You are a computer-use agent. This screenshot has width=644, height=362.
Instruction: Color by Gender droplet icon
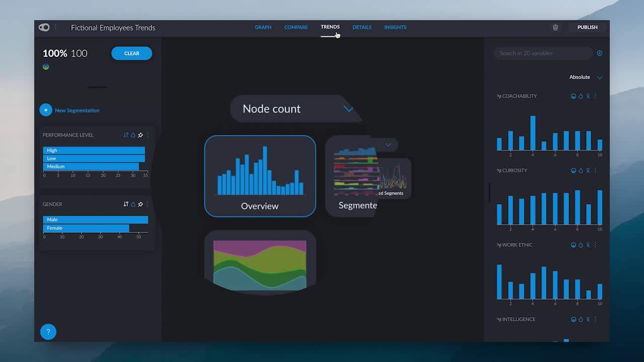pos(133,204)
